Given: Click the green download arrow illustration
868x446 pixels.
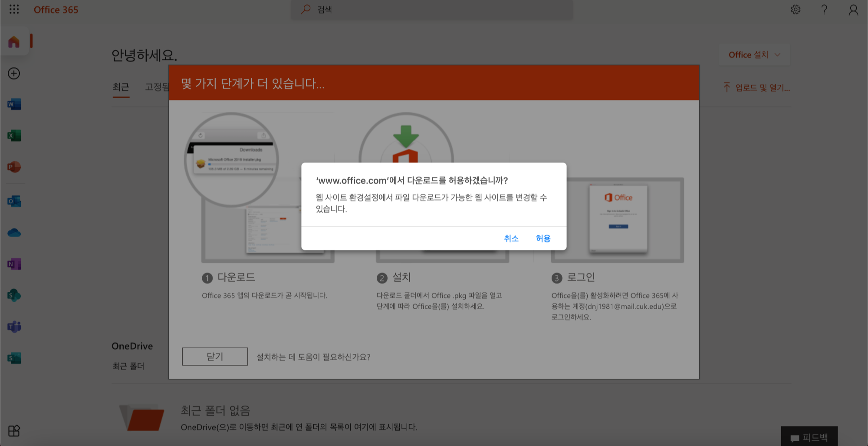Looking at the screenshot, I should [x=406, y=136].
